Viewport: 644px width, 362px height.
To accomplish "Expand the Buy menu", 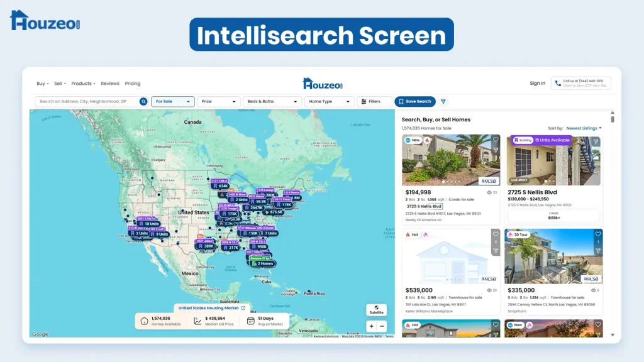I will (42, 84).
